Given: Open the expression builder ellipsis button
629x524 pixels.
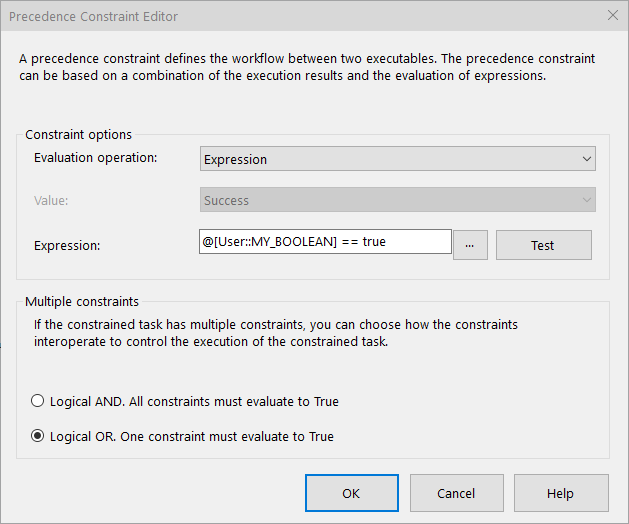Looking at the screenshot, I should [470, 245].
